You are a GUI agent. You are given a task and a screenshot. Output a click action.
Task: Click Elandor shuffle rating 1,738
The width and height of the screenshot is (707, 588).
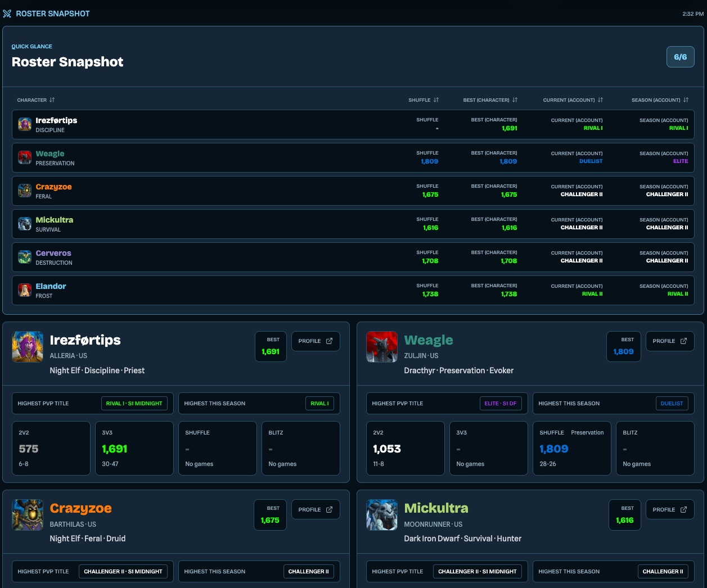coord(430,294)
